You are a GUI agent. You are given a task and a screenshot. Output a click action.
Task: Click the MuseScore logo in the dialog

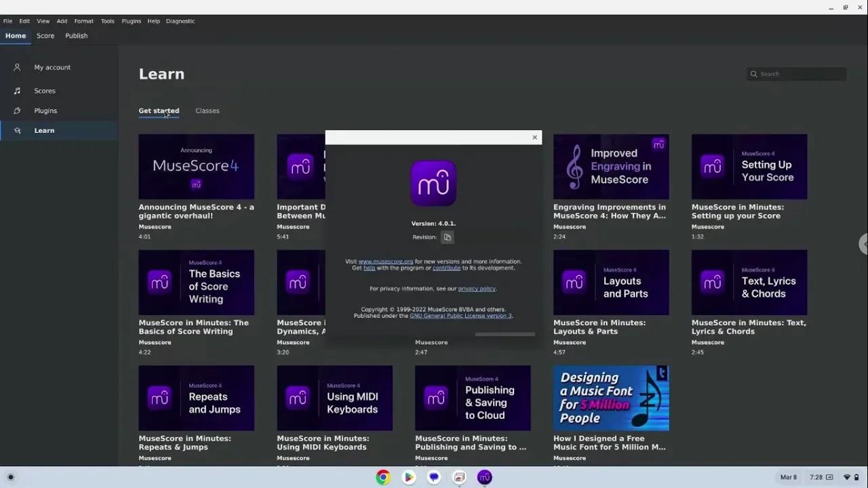tap(433, 183)
